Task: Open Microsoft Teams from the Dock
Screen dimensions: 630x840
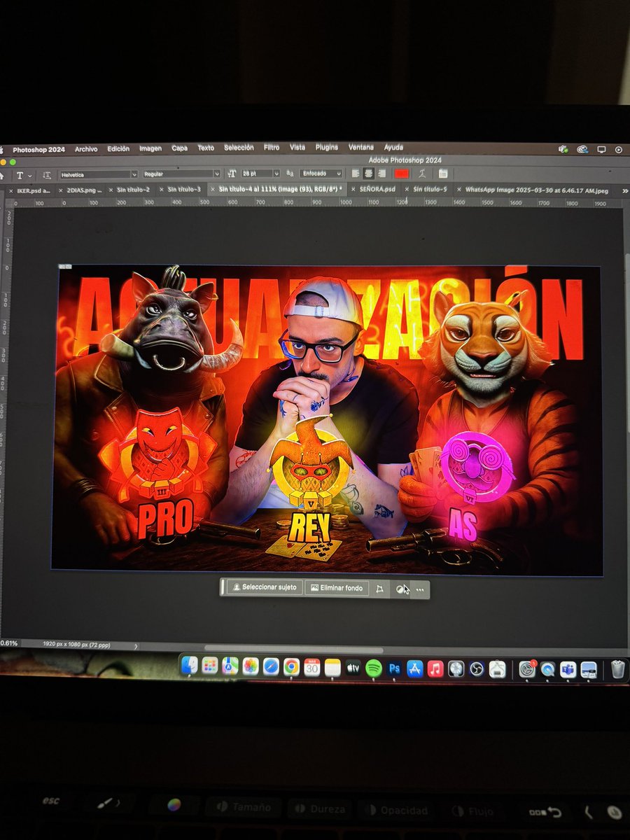Action: coord(568,670)
